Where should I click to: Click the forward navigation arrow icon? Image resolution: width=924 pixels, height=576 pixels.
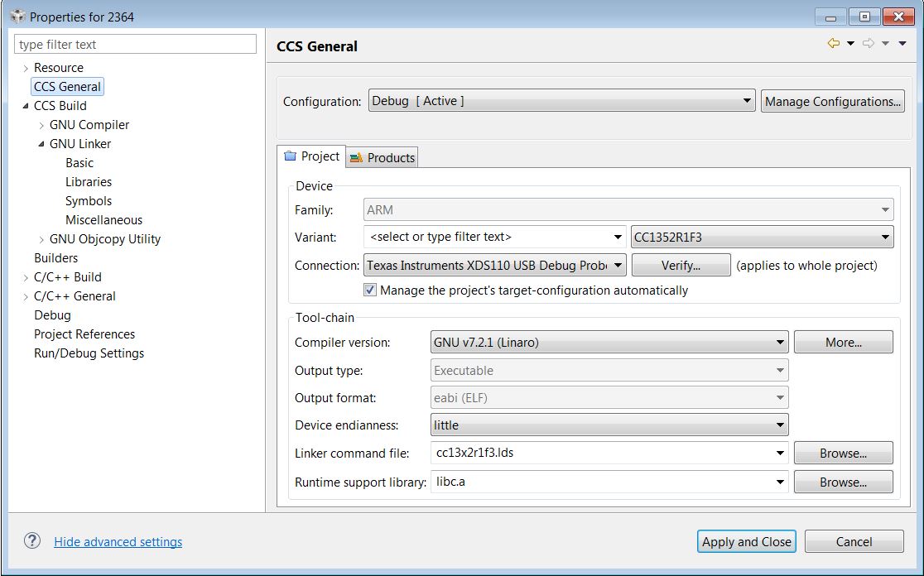point(869,44)
